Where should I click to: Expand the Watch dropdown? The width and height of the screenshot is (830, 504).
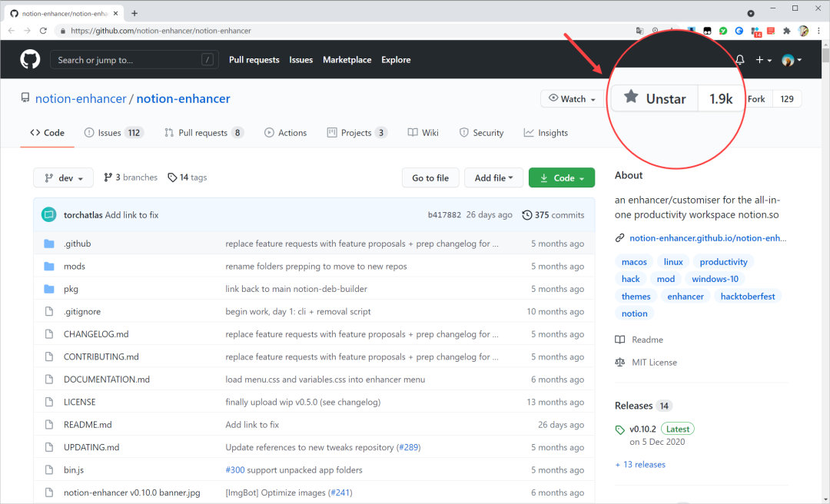(x=573, y=99)
